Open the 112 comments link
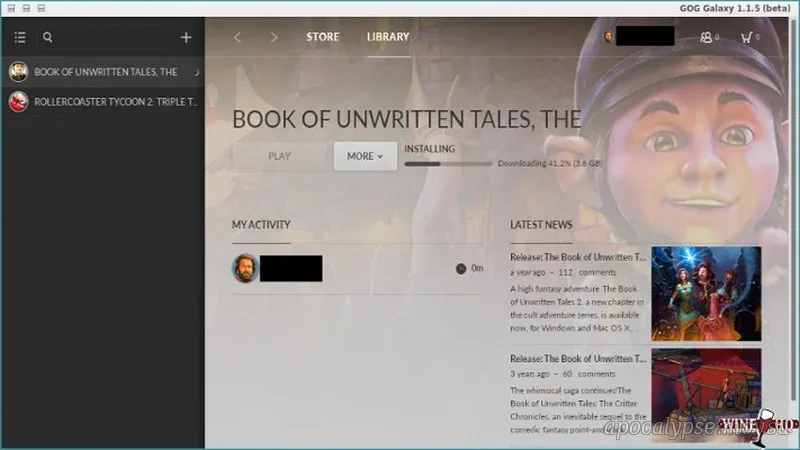 coord(594,272)
